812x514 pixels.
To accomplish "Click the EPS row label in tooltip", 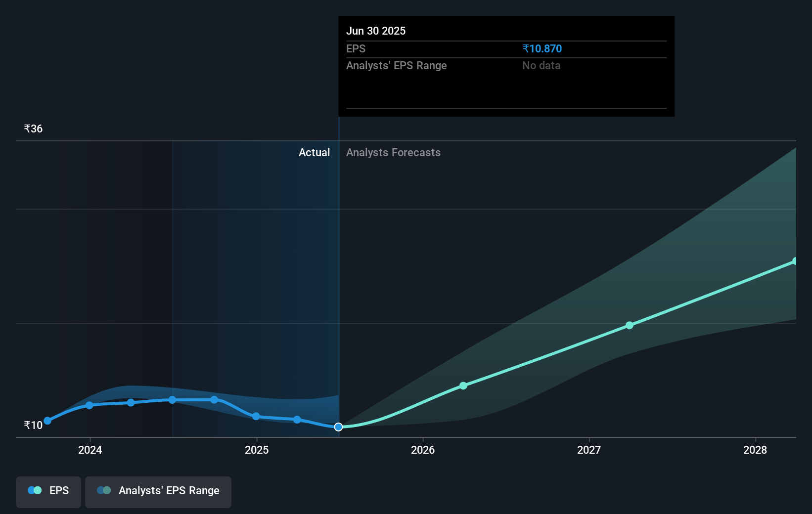I will [356, 49].
